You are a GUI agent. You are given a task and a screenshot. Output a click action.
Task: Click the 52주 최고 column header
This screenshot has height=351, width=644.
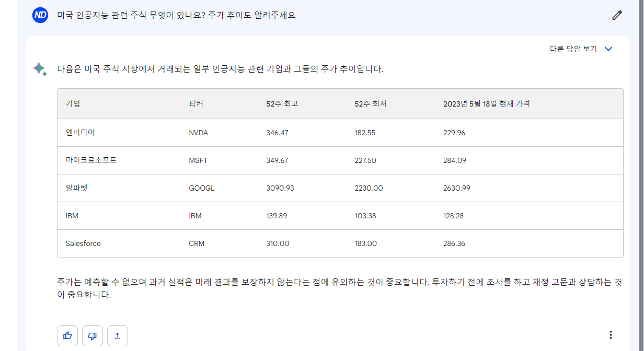coord(282,104)
